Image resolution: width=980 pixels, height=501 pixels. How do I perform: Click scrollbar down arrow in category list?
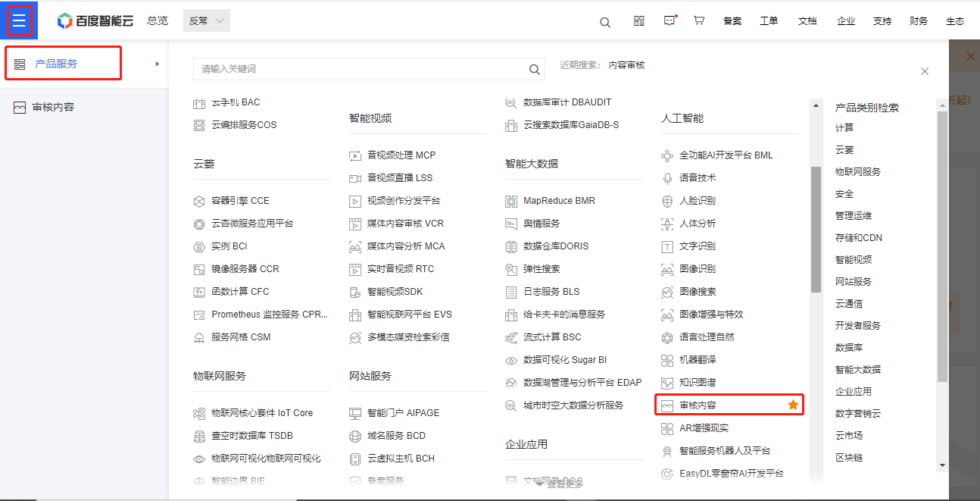942,465
